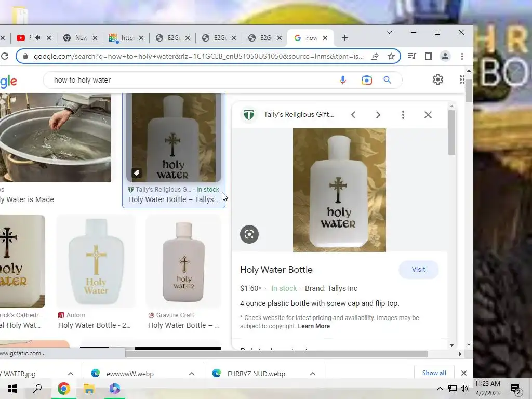Click Show all downloads button
Viewport: 532px width, 399px height.
click(434, 373)
